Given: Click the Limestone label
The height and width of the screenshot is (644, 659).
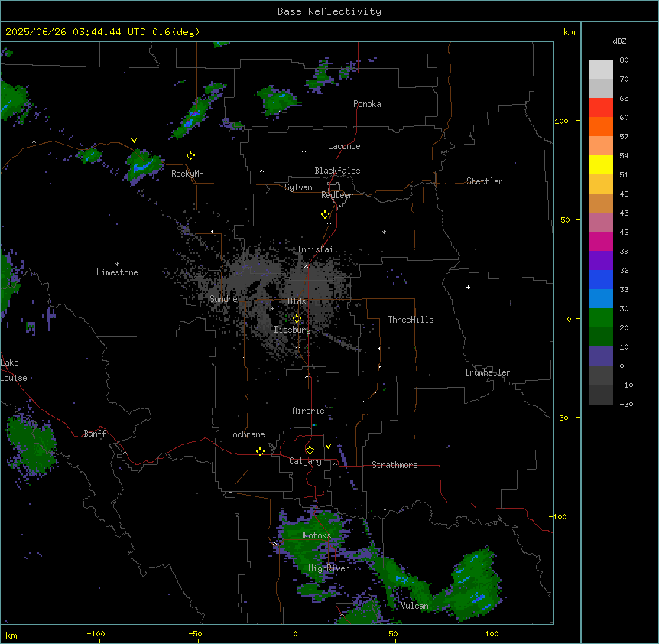Looking at the screenshot, I should (117, 272).
